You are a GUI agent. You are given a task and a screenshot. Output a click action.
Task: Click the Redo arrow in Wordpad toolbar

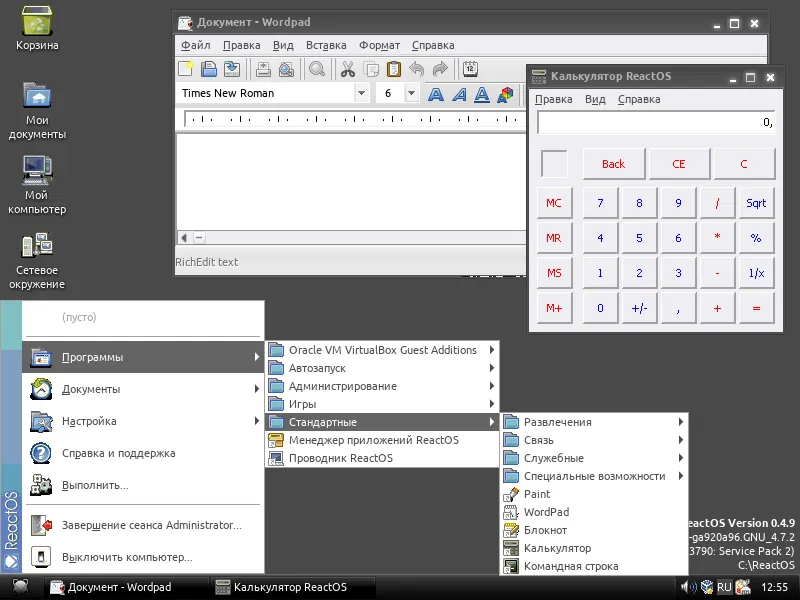click(x=440, y=68)
